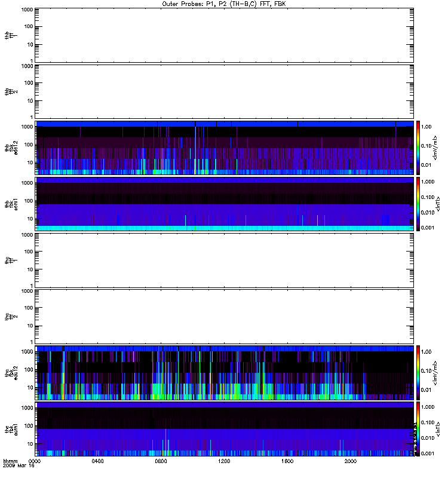
Task: Click the '100' tick of thc fbk edc12 panel
Action: [x=29, y=369]
